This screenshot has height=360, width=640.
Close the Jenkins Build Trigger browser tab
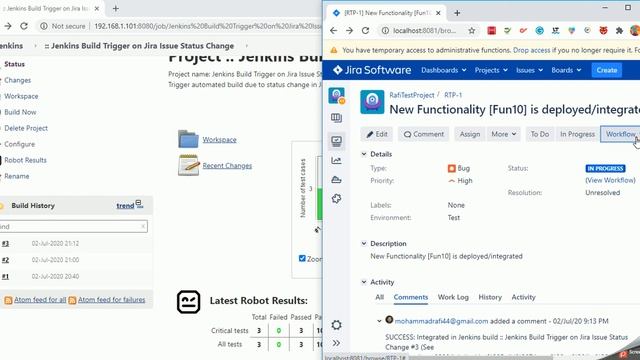point(97,8)
